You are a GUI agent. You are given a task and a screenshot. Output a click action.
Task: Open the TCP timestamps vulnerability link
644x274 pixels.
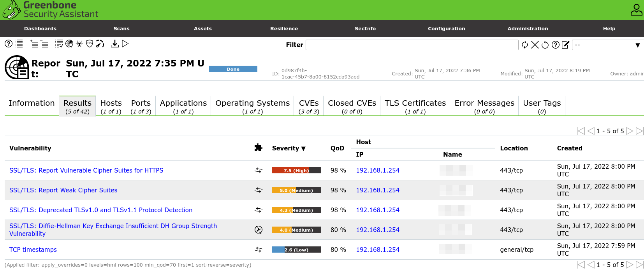[33, 250]
